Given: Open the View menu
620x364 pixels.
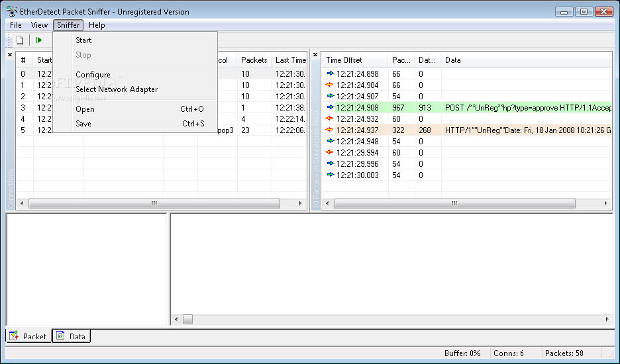Looking at the screenshot, I should tap(39, 25).
